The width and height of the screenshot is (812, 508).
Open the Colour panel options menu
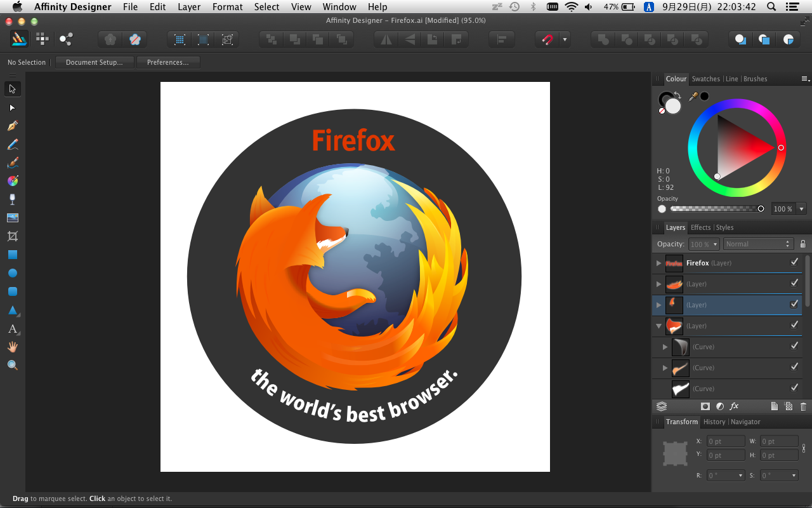click(805, 79)
